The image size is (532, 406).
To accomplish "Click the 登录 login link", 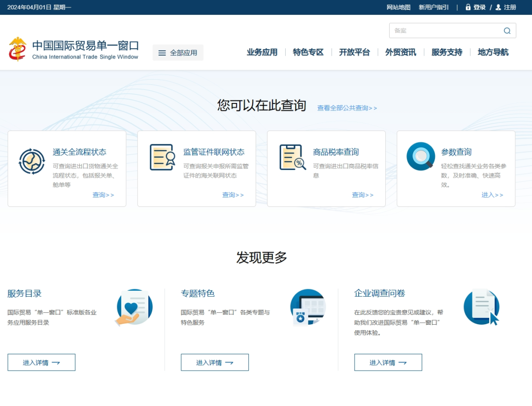I will click(x=479, y=7).
